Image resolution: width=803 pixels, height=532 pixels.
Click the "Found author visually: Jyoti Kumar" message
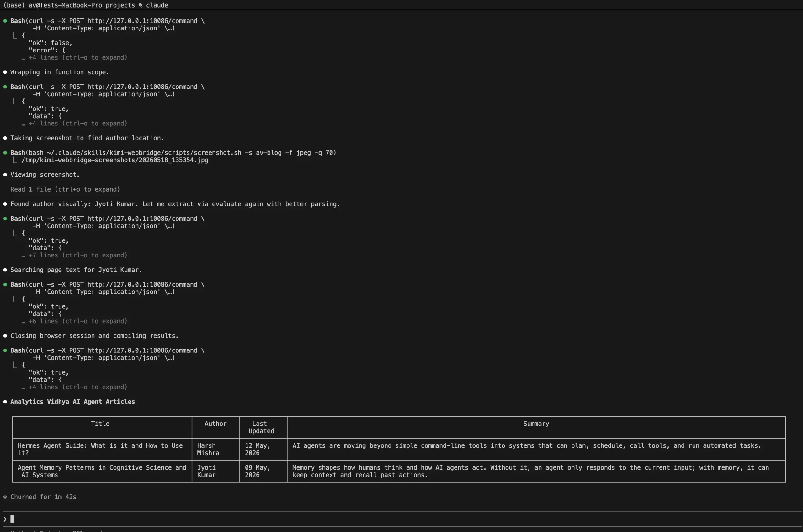pos(175,204)
